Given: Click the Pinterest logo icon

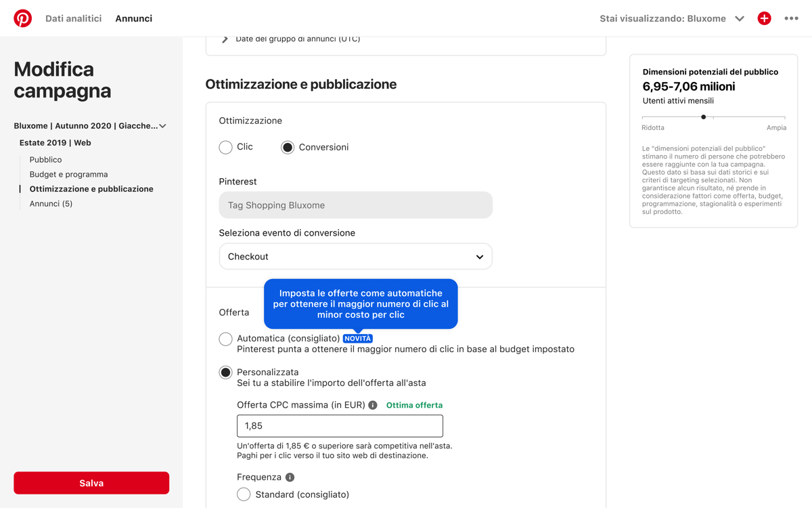Looking at the screenshot, I should (22, 18).
